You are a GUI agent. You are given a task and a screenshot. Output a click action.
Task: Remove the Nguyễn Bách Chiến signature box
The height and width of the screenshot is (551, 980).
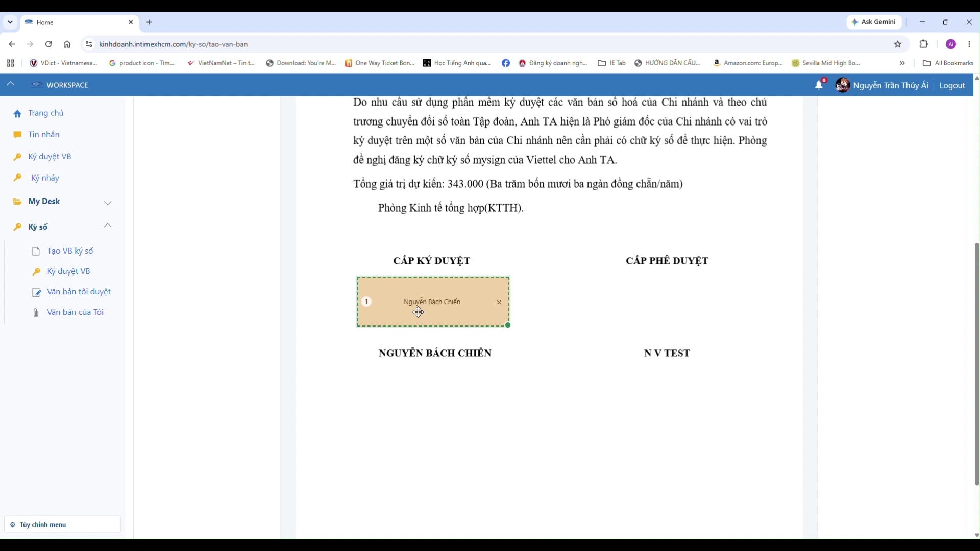coord(499,303)
